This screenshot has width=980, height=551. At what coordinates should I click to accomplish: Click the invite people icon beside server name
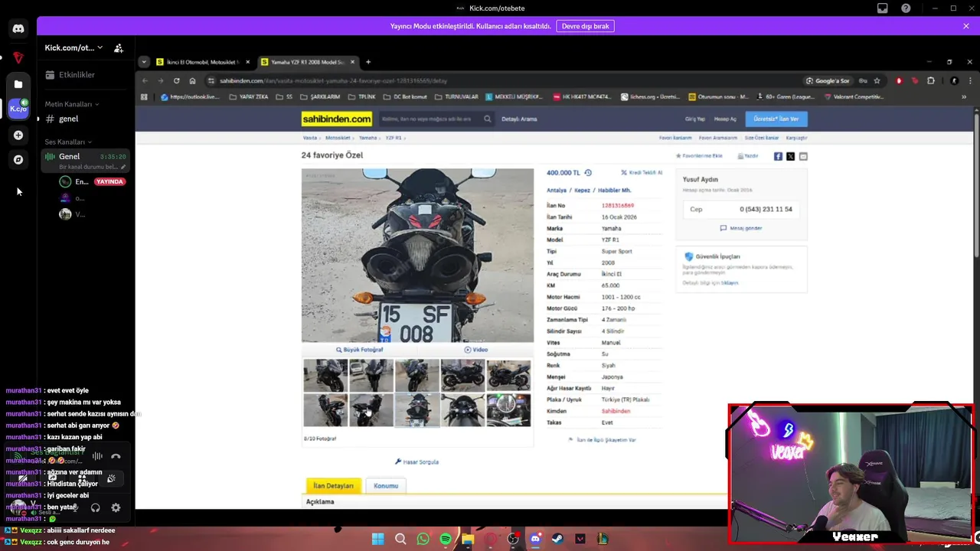(119, 48)
